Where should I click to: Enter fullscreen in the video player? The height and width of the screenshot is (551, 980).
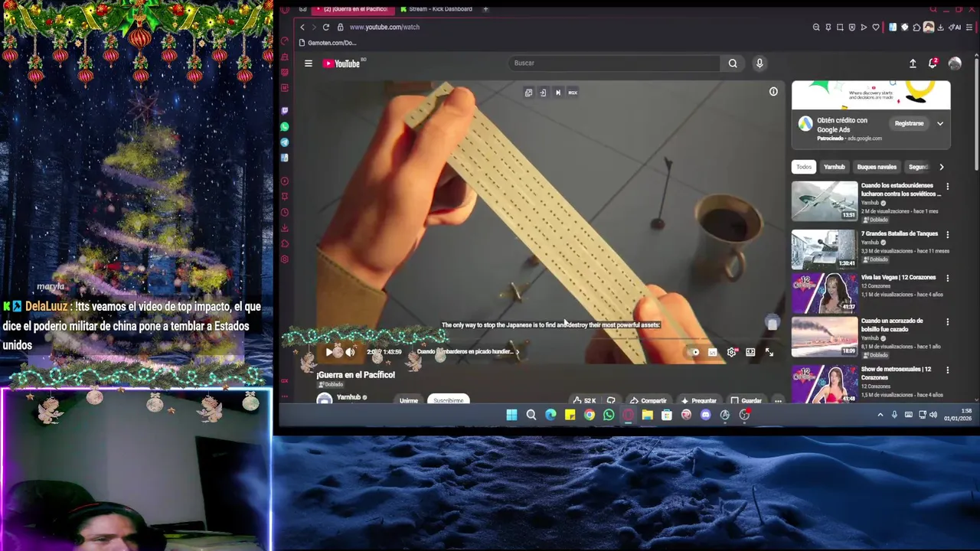point(769,352)
